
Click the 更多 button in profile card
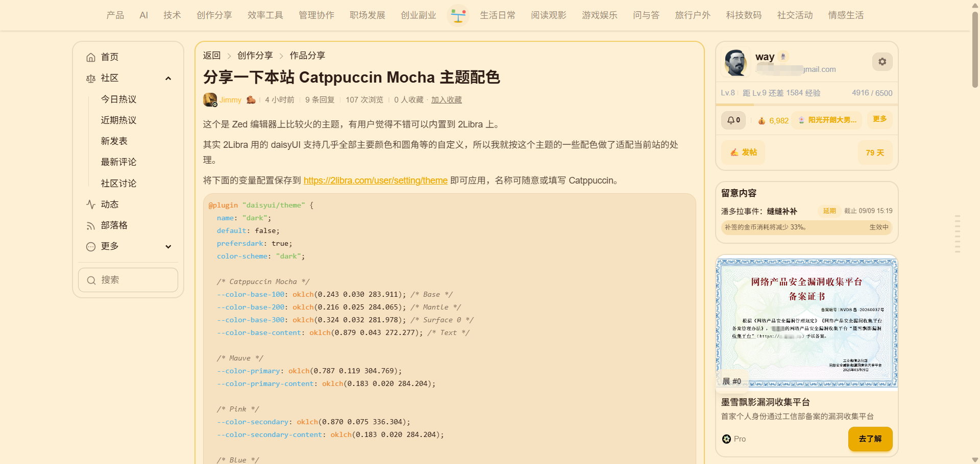click(x=880, y=119)
